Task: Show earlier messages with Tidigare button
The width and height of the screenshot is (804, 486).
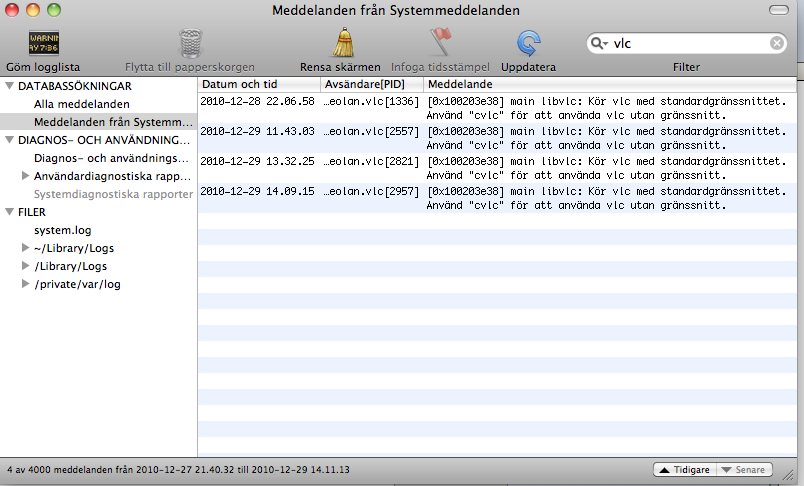Action: tap(685, 470)
